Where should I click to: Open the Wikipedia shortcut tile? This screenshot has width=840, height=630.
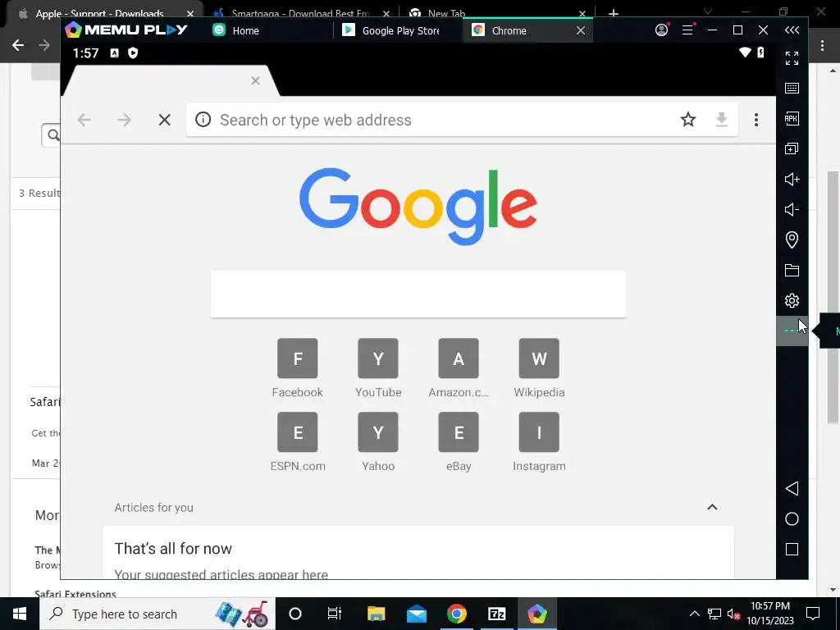pos(539,368)
